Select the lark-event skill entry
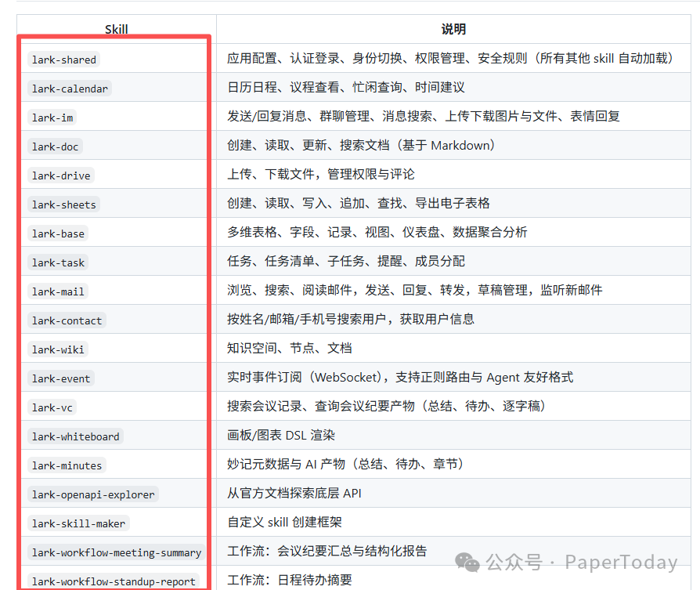Image resolution: width=700 pixels, height=590 pixels. (x=60, y=378)
